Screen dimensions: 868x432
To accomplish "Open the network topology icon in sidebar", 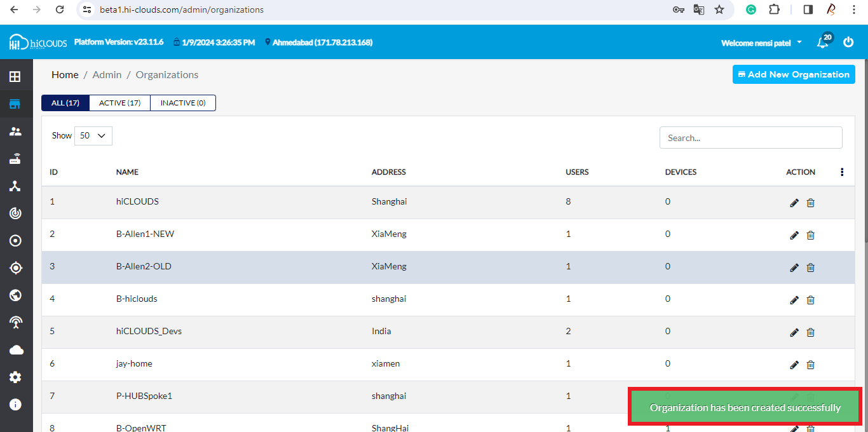I will point(15,186).
